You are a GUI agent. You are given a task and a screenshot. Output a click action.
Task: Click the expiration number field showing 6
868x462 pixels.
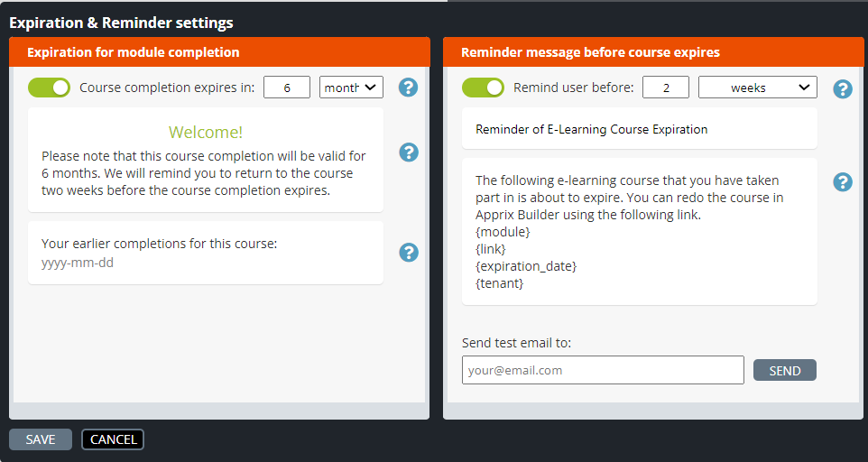click(287, 88)
